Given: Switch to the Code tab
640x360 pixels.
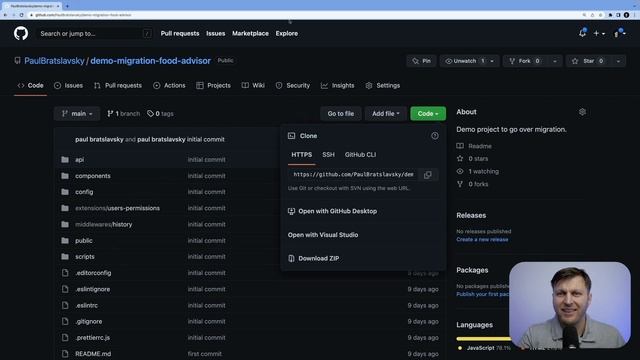Looking at the screenshot, I should click(30, 85).
